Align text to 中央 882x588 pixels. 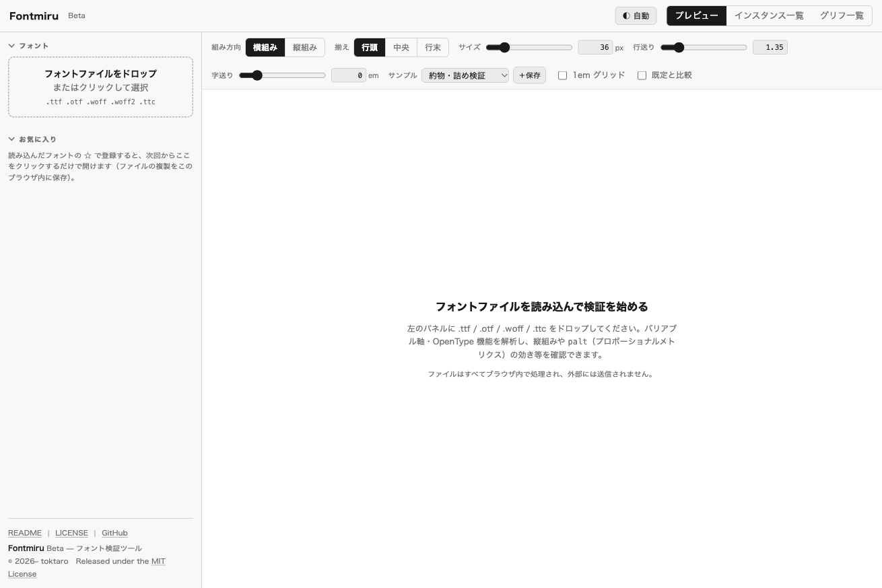point(401,47)
